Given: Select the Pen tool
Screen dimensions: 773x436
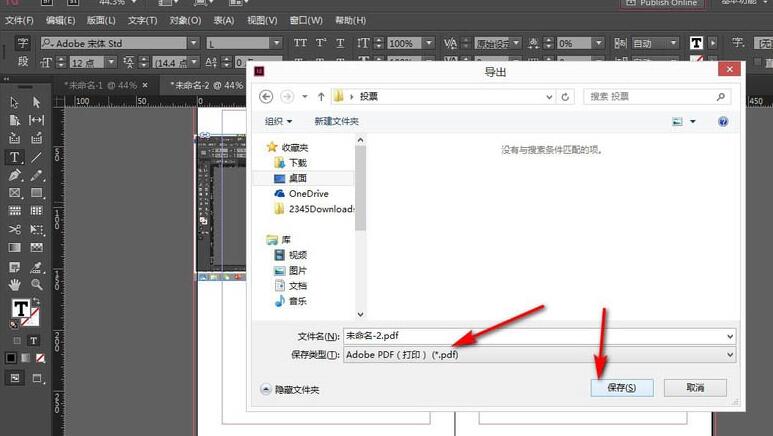Looking at the screenshot, I should point(14,175).
